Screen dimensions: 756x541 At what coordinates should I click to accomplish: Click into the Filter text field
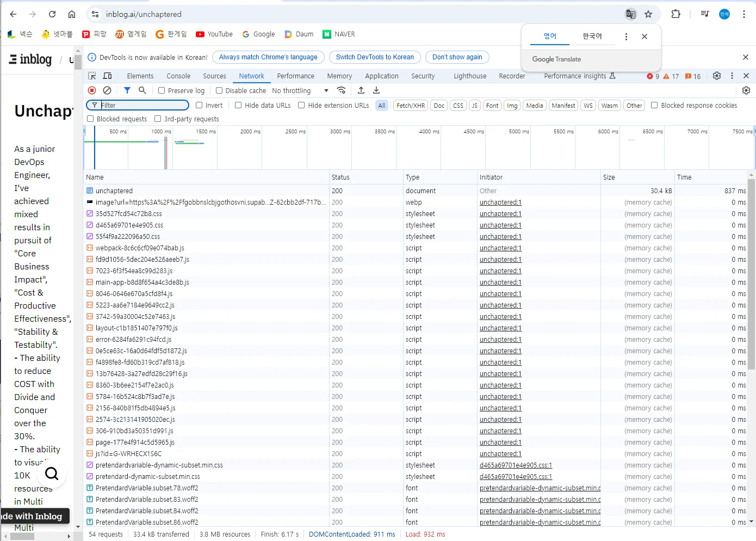pyautogui.click(x=143, y=106)
